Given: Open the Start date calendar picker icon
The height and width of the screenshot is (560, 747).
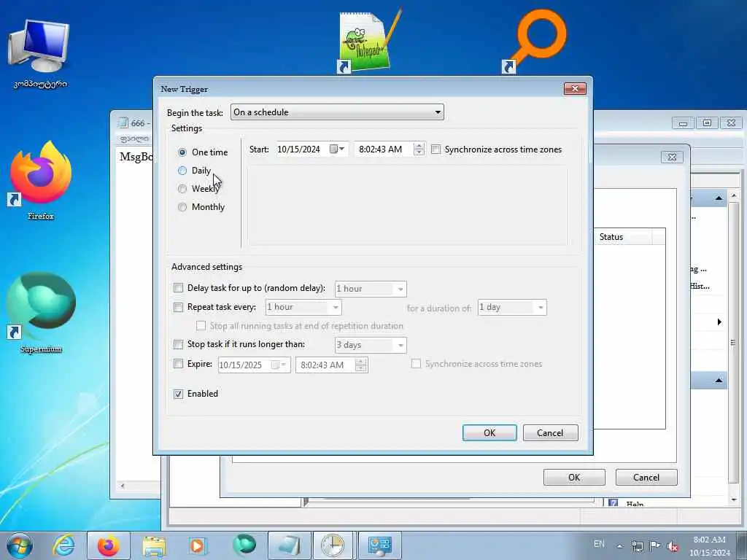Looking at the screenshot, I should tap(337, 149).
